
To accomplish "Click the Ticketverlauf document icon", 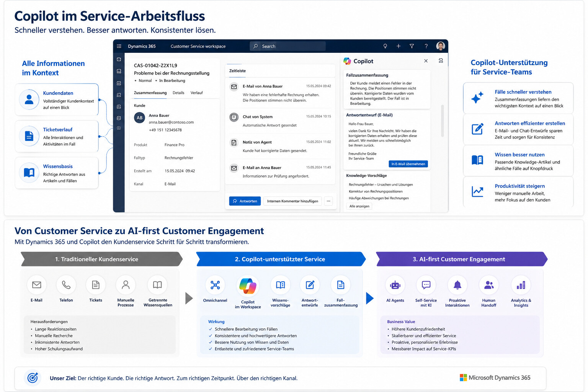I will 29,136.
